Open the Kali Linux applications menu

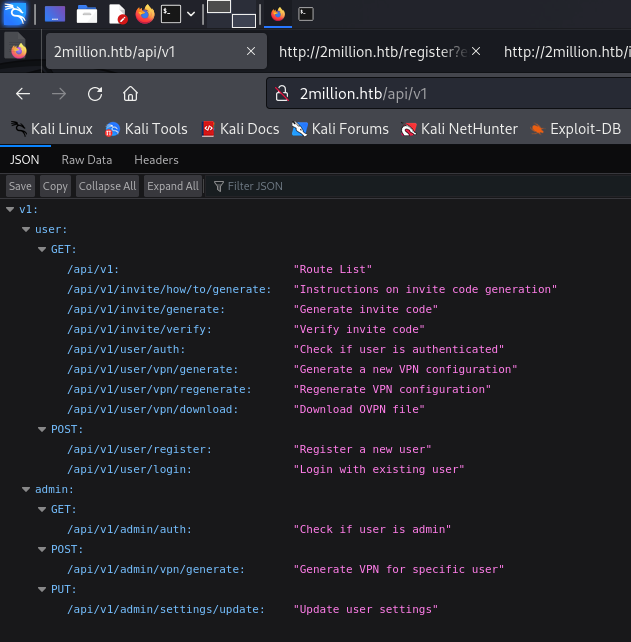coord(16,14)
